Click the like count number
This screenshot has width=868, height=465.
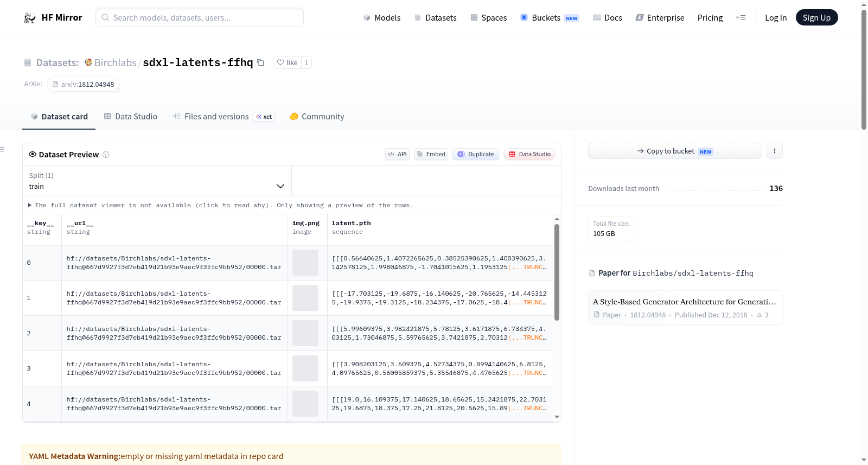pos(307,62)
